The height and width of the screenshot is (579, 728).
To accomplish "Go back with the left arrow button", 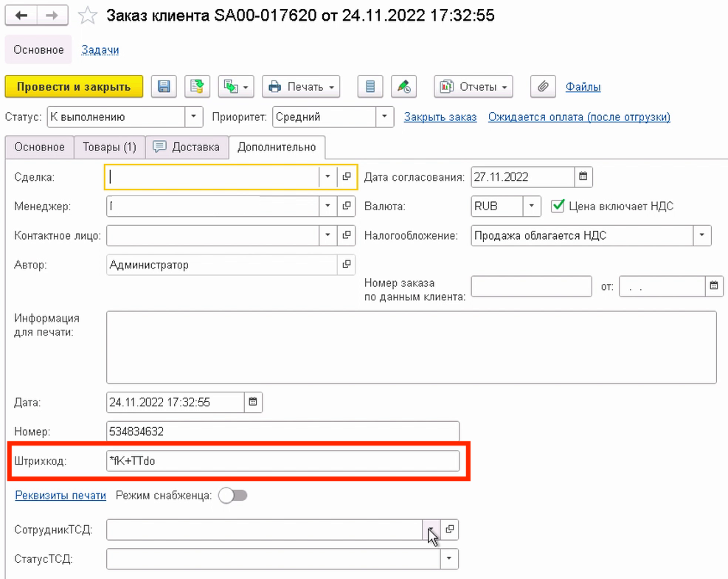I will point(21,15).
